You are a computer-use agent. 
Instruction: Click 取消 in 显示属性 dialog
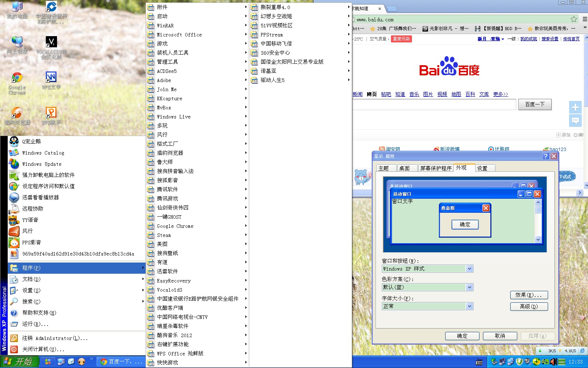(x=500, y=336)
